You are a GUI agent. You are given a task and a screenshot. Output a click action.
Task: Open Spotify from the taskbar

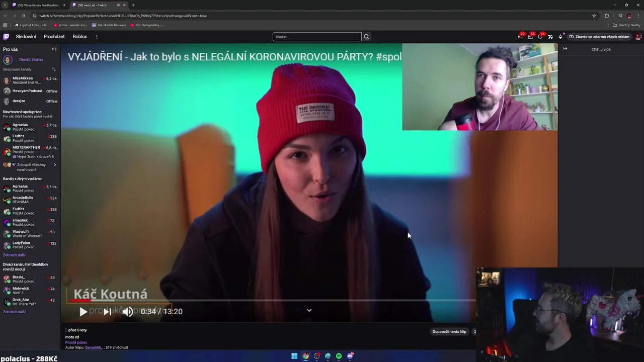[339, 356]
